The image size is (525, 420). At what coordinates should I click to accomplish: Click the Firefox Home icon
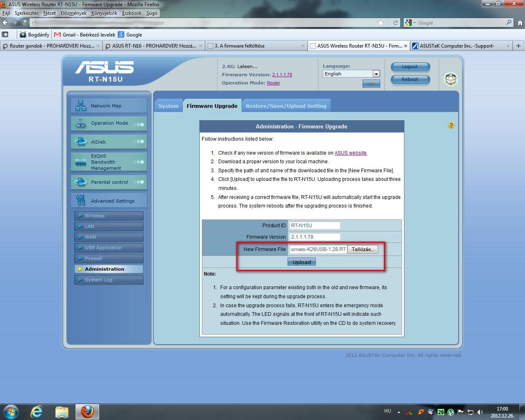(x=520, y=23)
